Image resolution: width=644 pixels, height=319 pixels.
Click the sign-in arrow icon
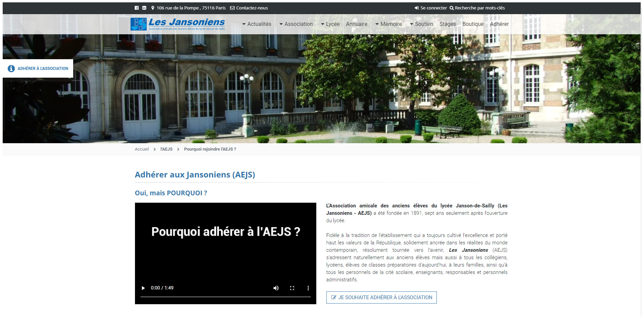[417, 8]
